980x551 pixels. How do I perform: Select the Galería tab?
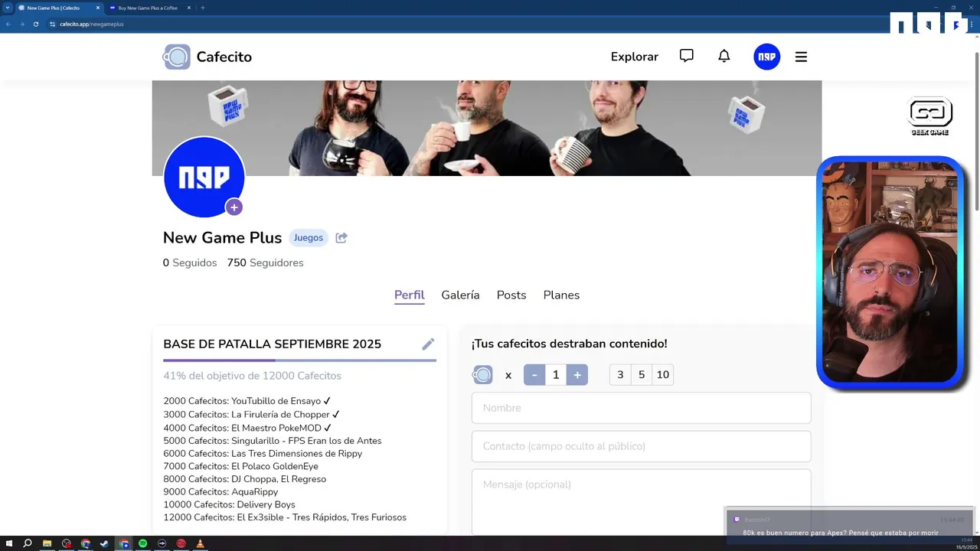click(460, 295)
